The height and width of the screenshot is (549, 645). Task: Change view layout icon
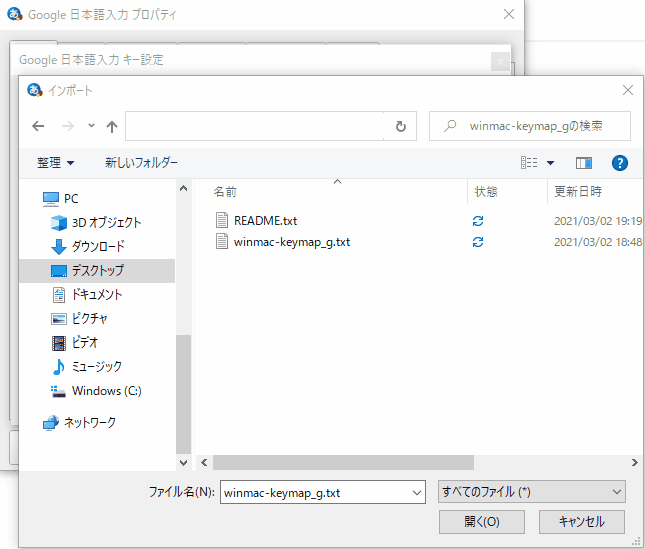pyautogui.click(x=529, y=163)
